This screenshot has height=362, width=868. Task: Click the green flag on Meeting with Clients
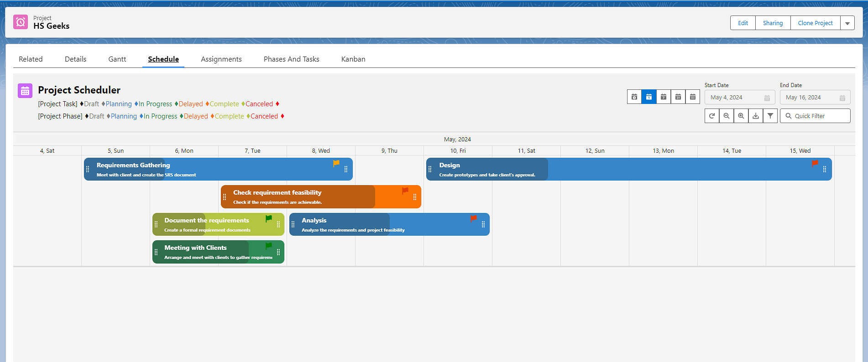tap(268, 246)
